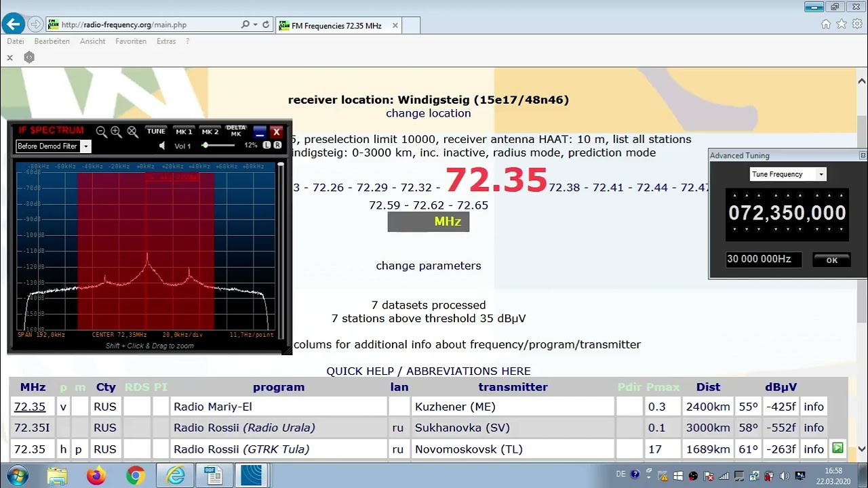
Task: Sort by the Dist column header
Action: coord(708,387)
